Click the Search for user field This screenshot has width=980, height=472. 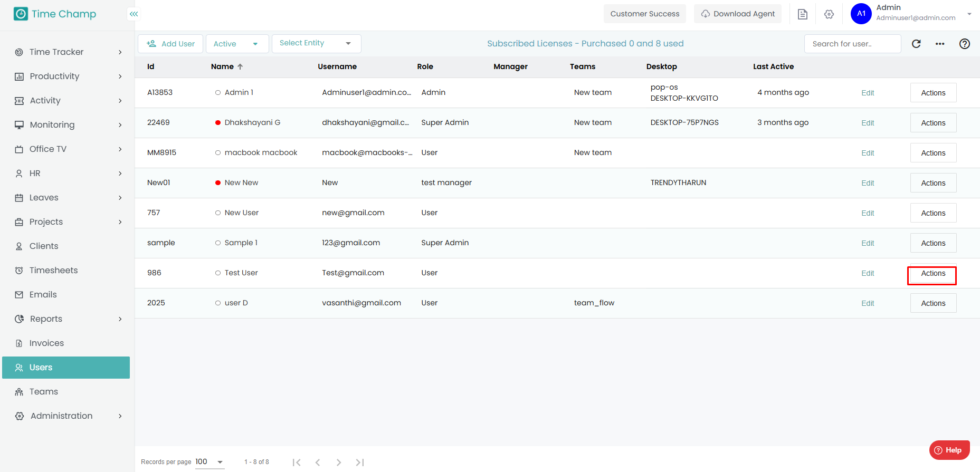(852, 44)
